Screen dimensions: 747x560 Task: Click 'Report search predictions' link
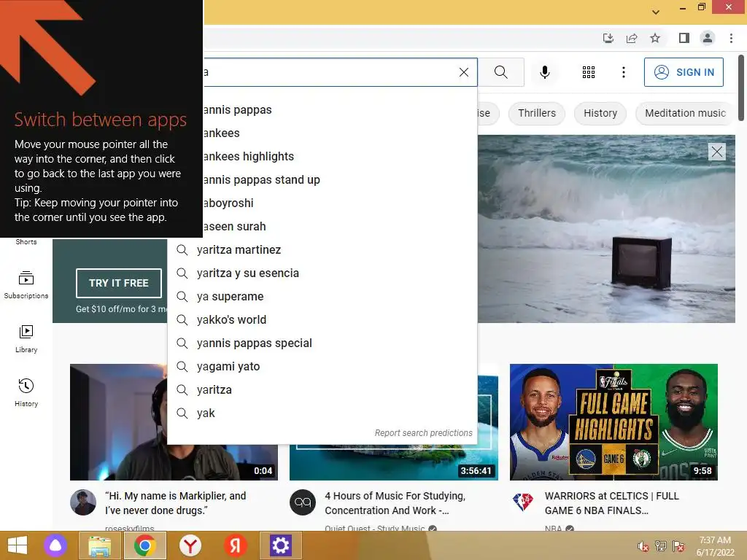423,433
